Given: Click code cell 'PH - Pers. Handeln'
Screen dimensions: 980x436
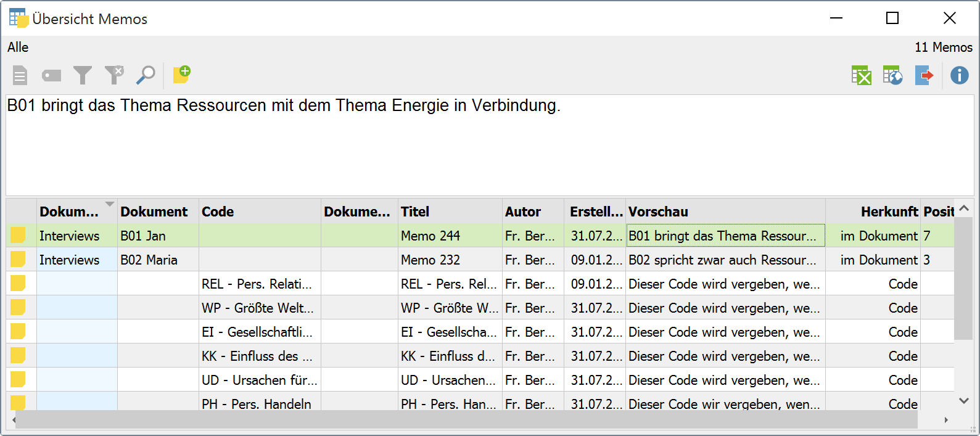Looking at the screenshot, I should click(260, 402).
